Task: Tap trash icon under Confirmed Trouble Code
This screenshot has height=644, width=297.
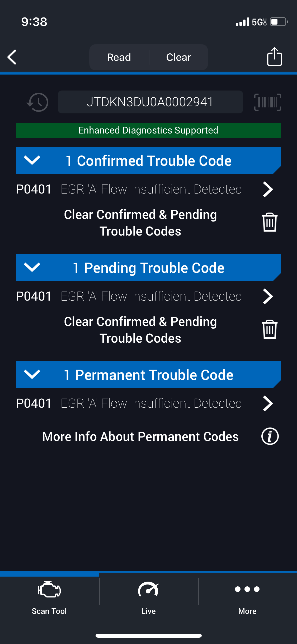Action: [269, 222]
